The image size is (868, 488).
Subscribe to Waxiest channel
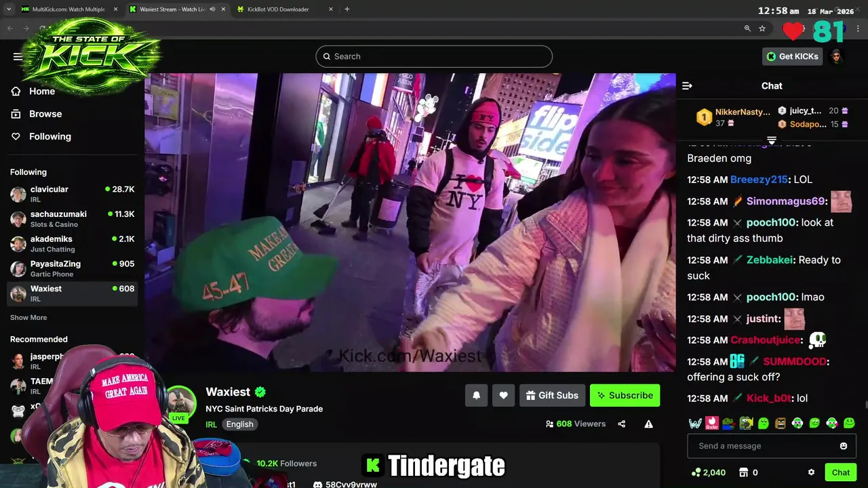(625, 395)
